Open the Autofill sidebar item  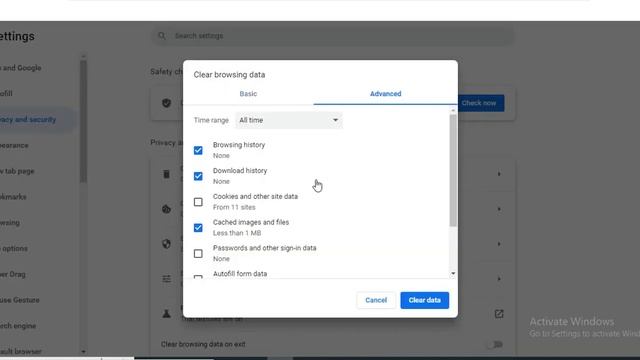pyautogui.click(x=7, y=94)
